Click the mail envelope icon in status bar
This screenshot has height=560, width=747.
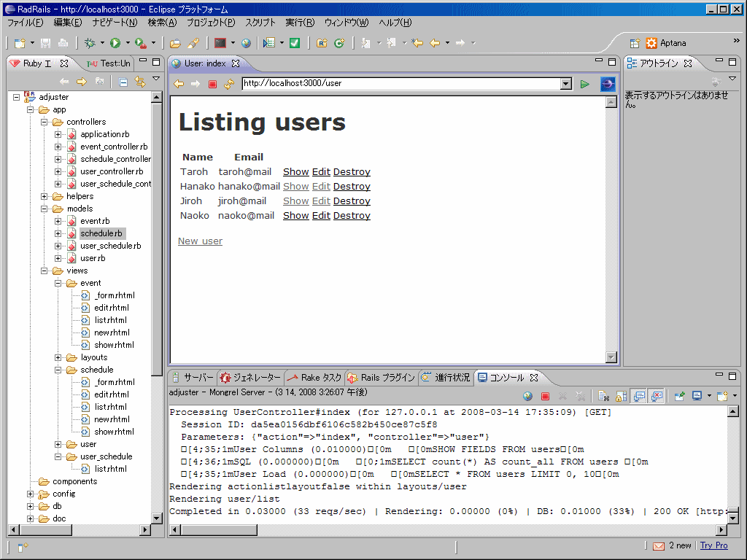[x=659, y=545]
